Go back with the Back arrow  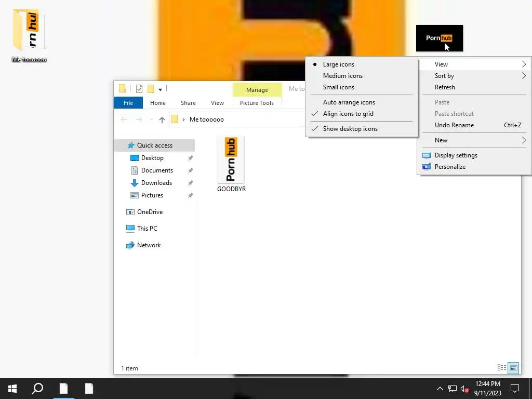pos(124,119)
